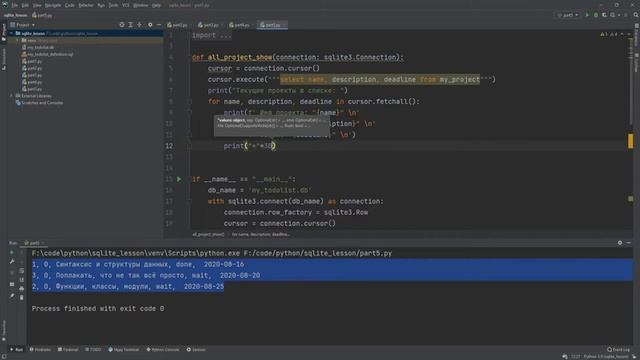This screenshot has width=640, height=360.
Task: Open Project panel gear settings
Action: [x=150, y=25]
